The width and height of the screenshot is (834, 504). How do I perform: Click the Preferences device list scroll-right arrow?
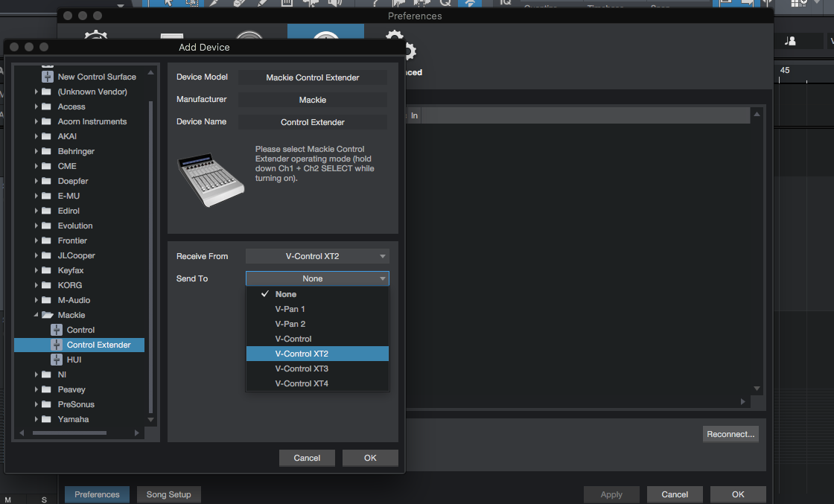[x=743, y=401]
